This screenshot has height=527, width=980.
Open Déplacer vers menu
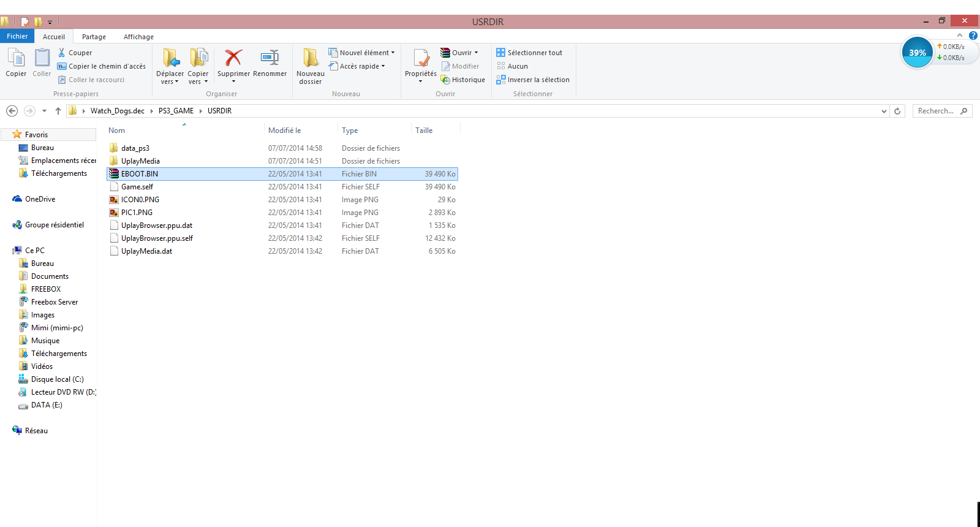170,66
